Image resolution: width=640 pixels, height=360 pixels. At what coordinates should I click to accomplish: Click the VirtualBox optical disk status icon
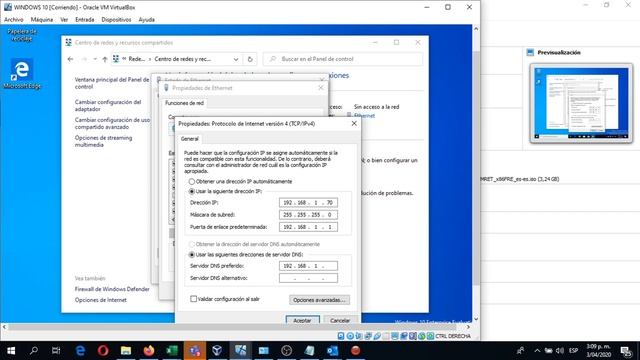(350, 336)
